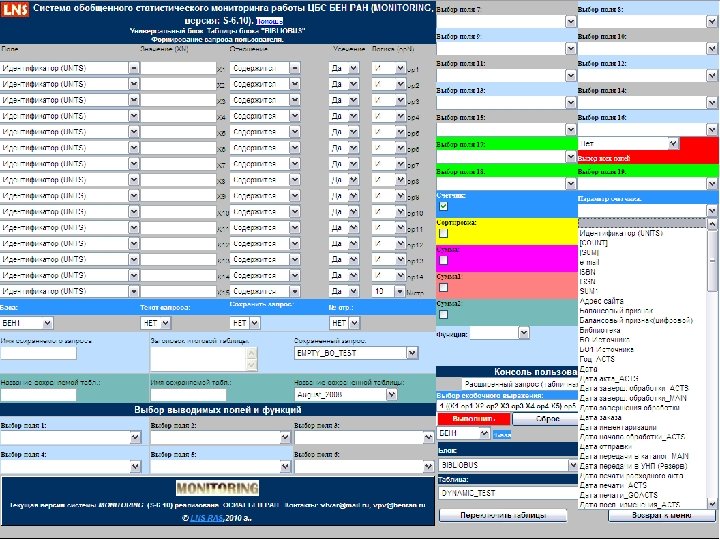Click the Переключить таблицы button
The height and width of the screenshot is (540, 720).
tap(503, 515)
